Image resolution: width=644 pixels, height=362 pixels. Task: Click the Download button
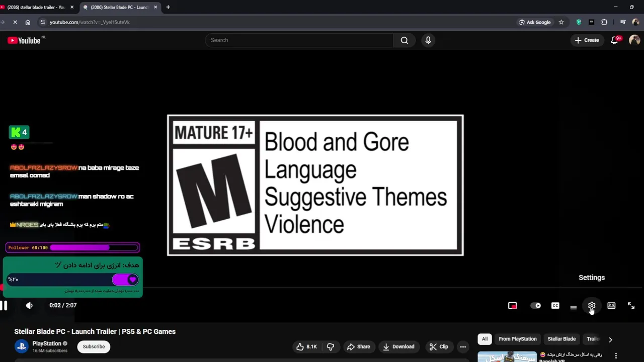398,346
